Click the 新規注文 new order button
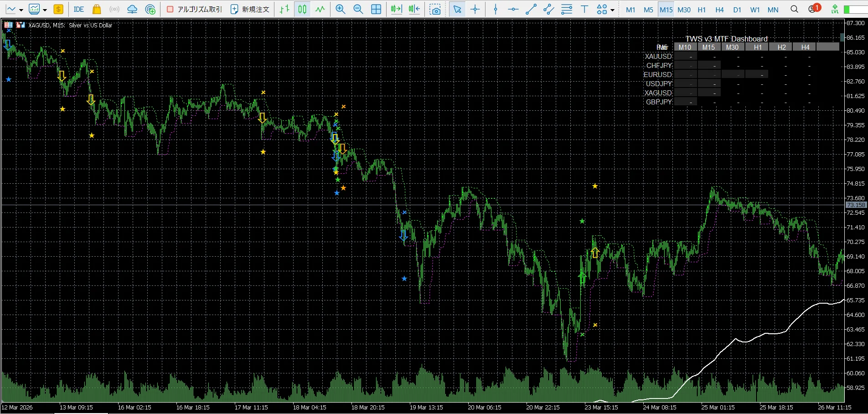This screenshot has height=414, width=868. 250,9
